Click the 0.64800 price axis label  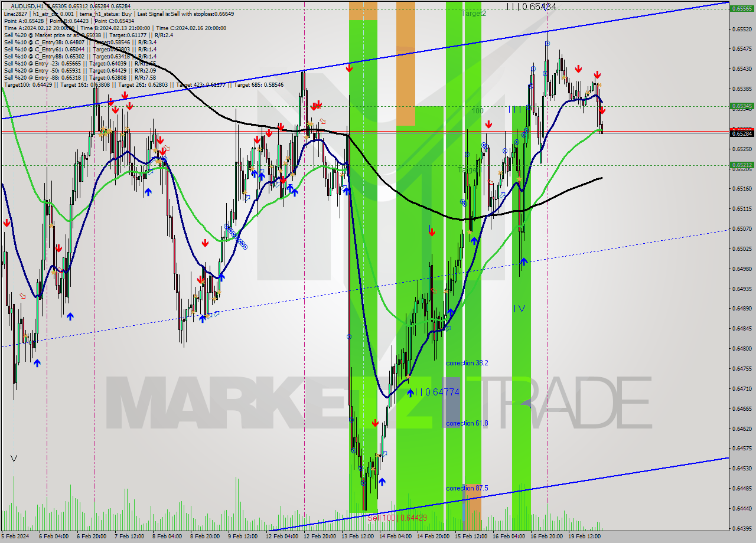[x=742, y=348]
